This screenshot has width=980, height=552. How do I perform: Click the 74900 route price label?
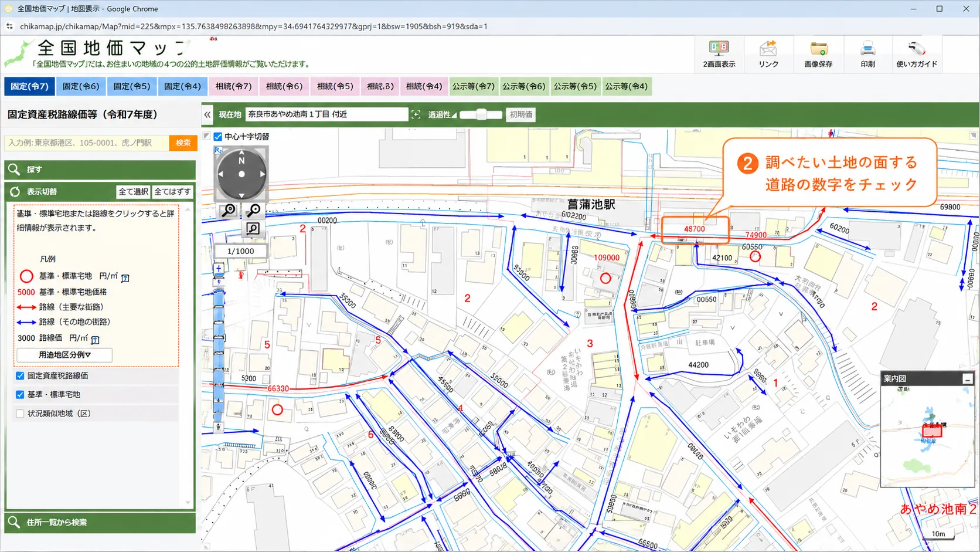pyautogui.click(x=756, y=235)
